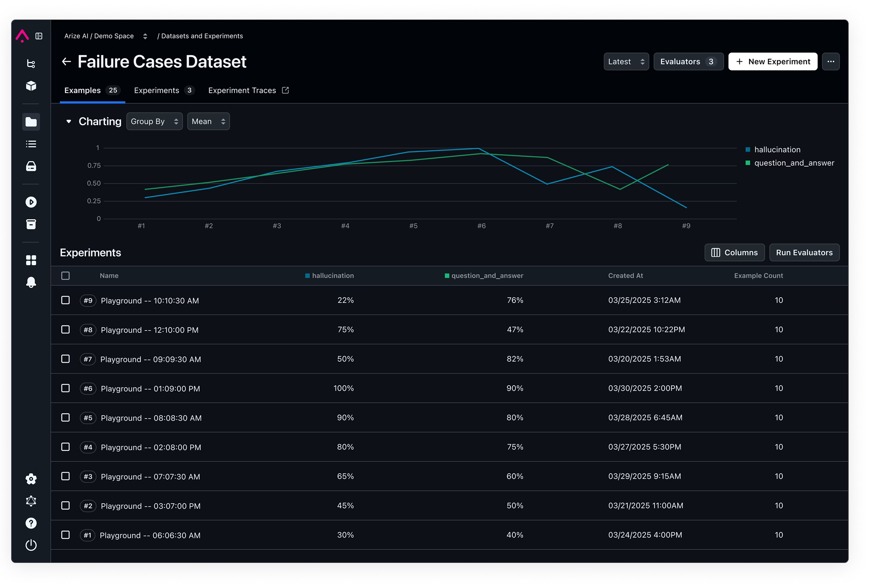Click the dashboards grid icon in sidebar
871x588 pixels.
click(x=31, y=260)
